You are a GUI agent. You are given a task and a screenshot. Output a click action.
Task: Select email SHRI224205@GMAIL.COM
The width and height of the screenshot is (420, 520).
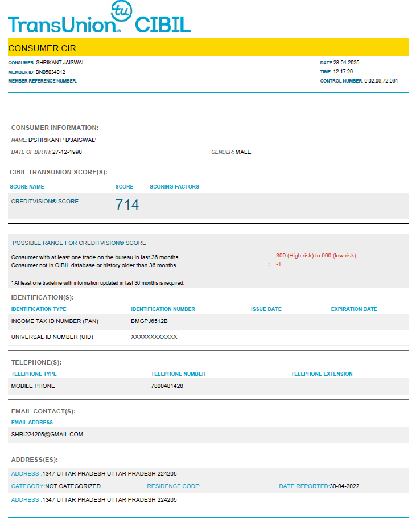point(47,435)
